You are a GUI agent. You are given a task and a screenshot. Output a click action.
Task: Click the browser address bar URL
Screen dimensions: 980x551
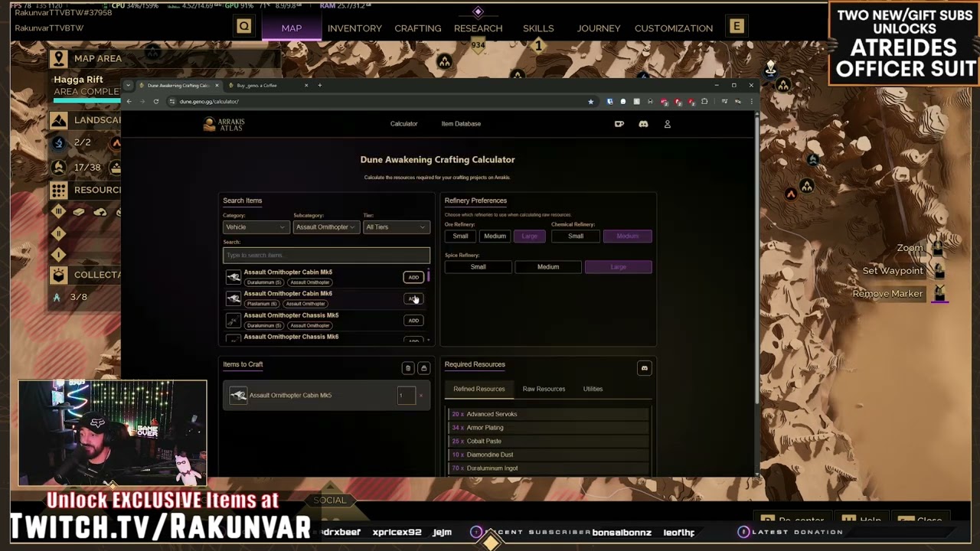209,101
